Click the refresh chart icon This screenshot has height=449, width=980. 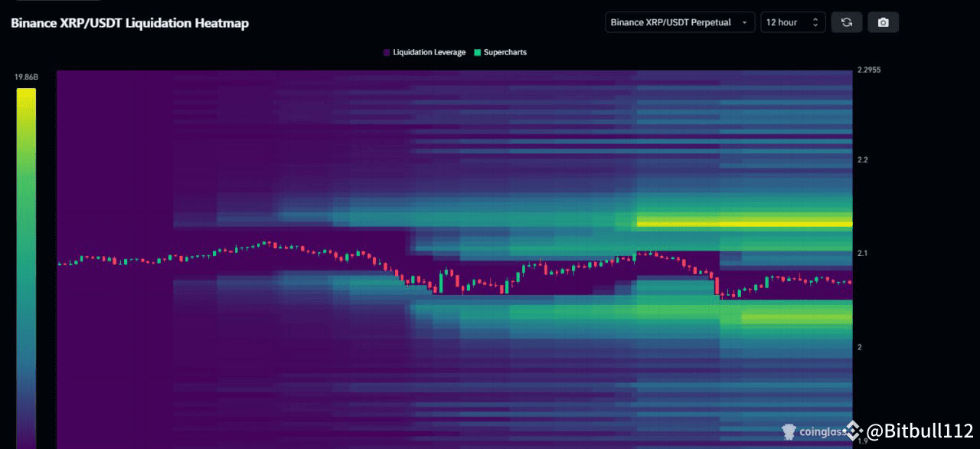847,22
